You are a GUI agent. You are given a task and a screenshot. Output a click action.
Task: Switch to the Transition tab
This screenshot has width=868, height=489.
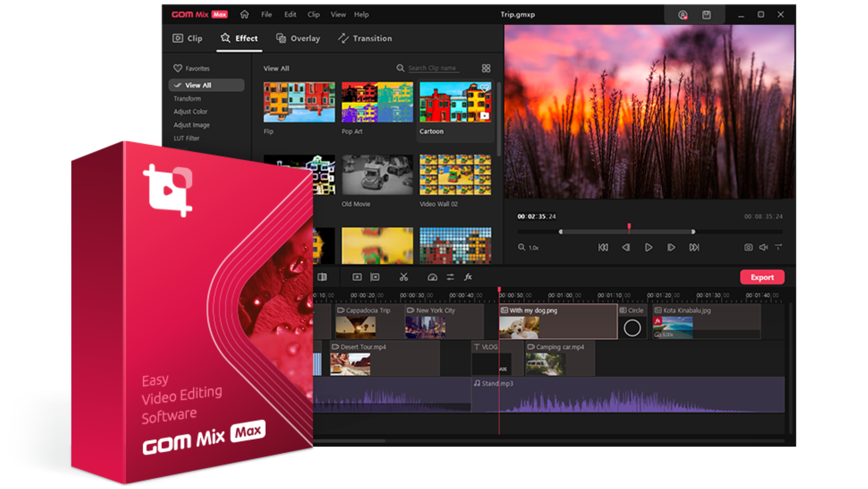365,38
